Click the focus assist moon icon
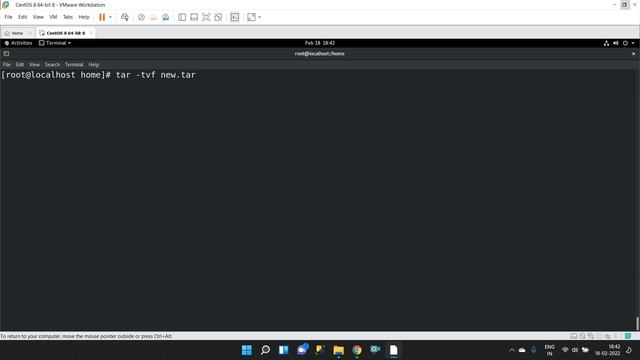This screenshot has height=360, width=640. 629,350
